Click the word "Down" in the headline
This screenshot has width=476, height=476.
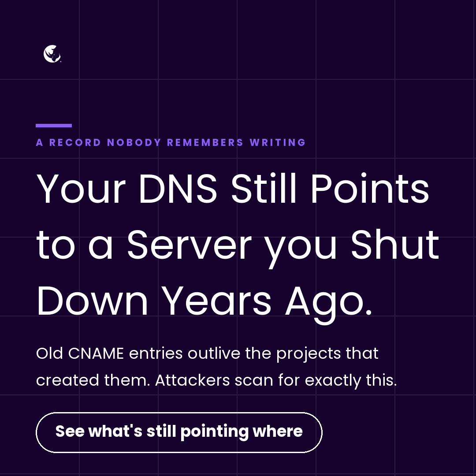coord(92,301)
